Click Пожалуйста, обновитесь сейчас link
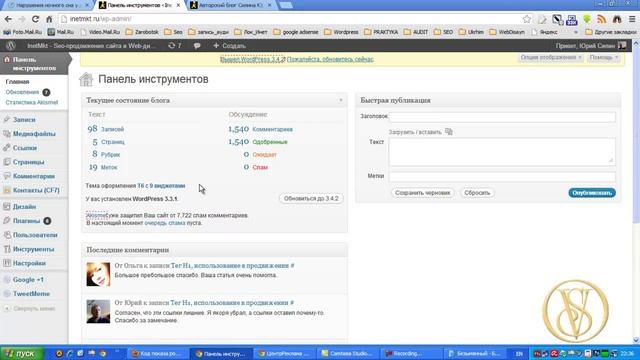640x360 pixels. 330,60
